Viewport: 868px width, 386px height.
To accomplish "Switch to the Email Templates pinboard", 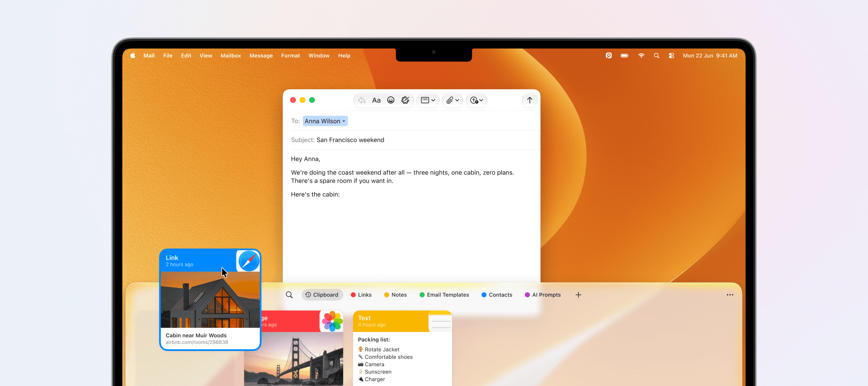I will 444,295.
